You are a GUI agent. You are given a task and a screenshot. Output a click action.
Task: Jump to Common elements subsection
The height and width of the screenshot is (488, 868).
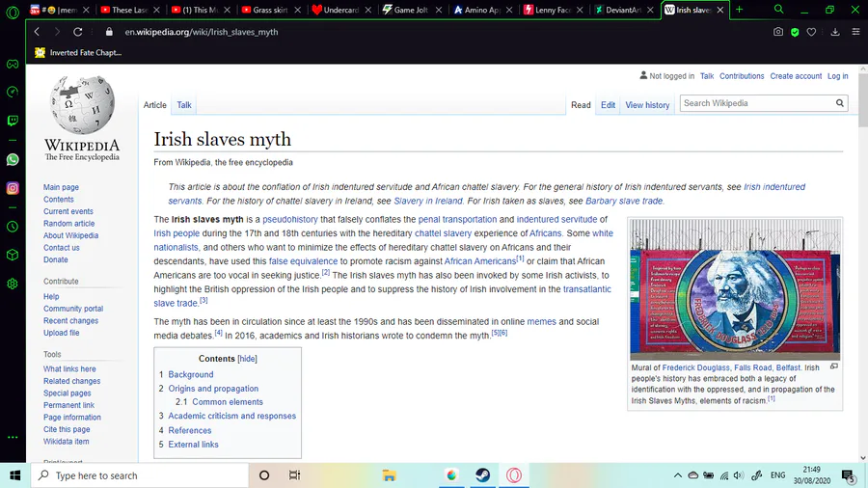tap(228, 402)
